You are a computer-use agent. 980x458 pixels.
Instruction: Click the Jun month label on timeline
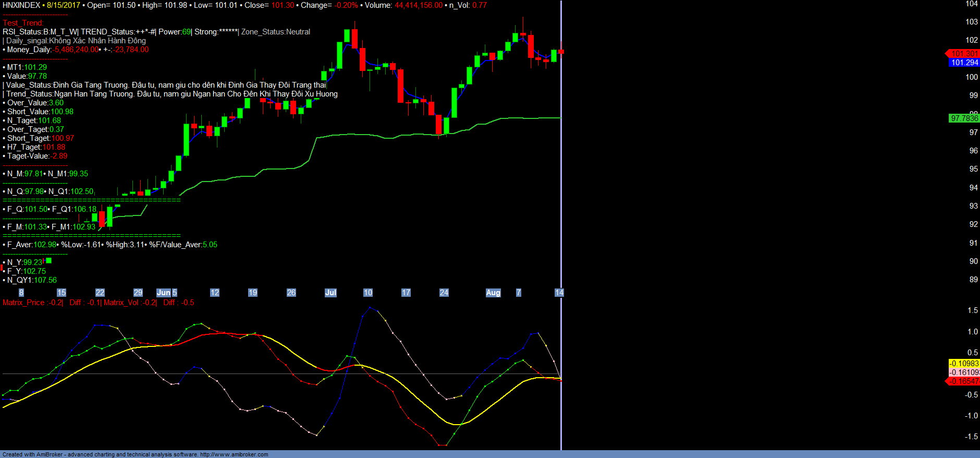[163, 293]
